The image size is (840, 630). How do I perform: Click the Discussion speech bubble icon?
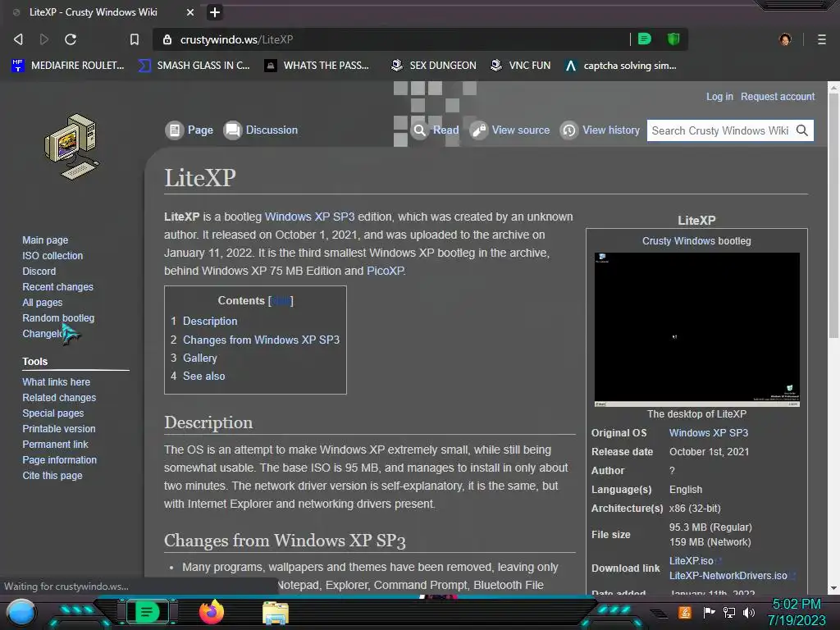[x=232, y=130]
